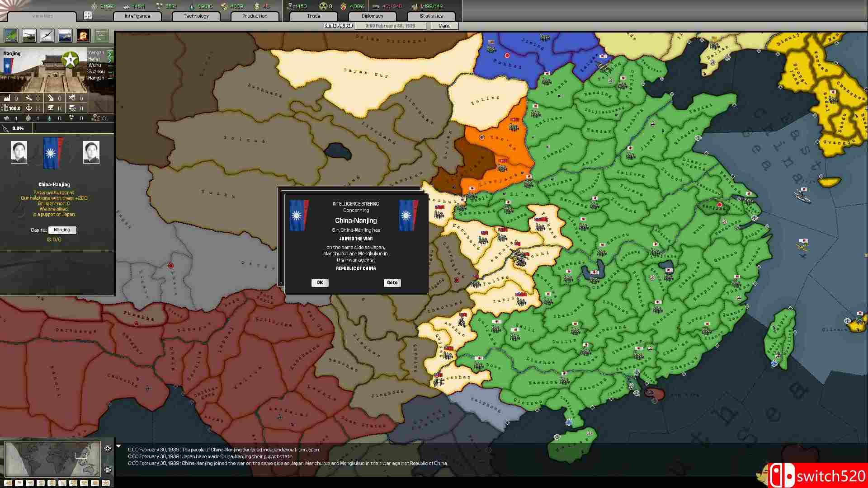Toggle the first map mode button
Screen dimensions: 868x488
click(x=8, y=483)
